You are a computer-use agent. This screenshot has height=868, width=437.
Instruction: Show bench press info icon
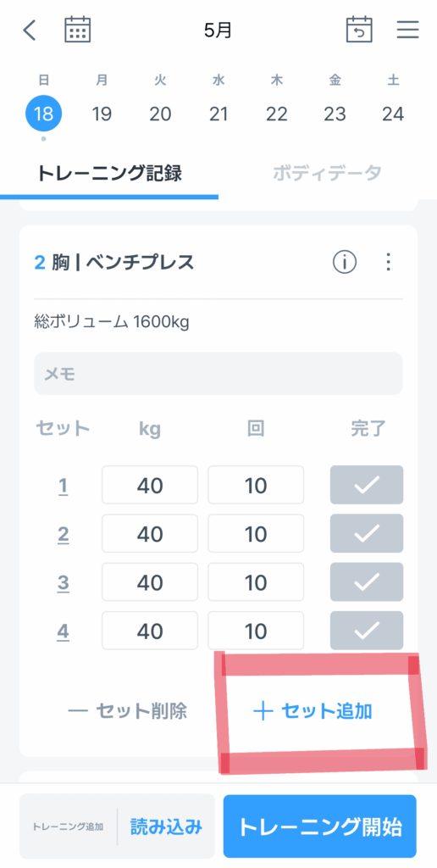click(344, 262)
